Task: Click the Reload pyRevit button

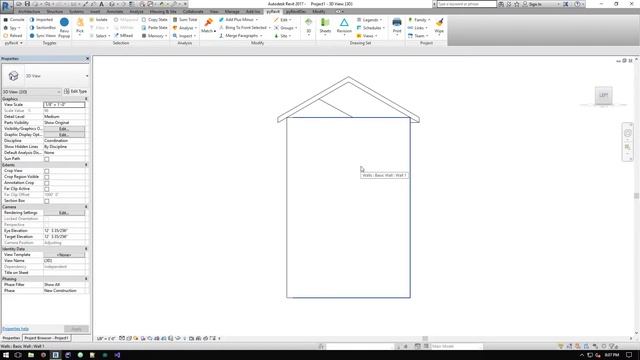Action: click(x=13, y=36)
